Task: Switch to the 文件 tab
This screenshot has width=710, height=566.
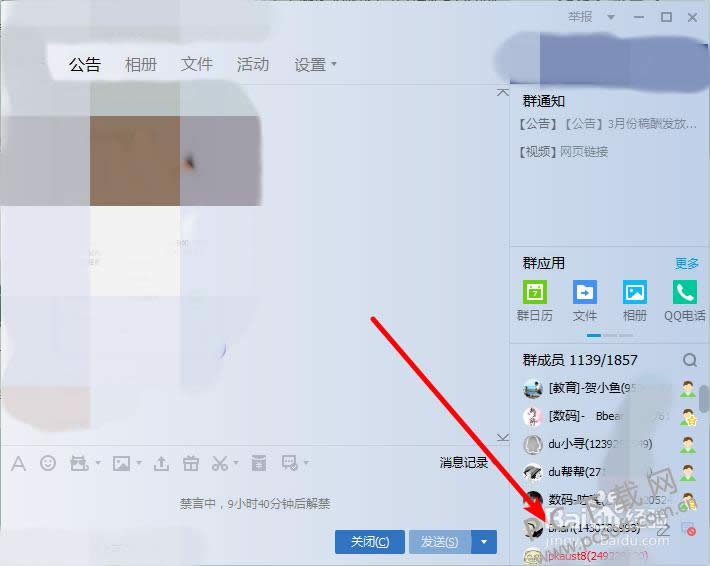Action: click(x=197, y=64)
